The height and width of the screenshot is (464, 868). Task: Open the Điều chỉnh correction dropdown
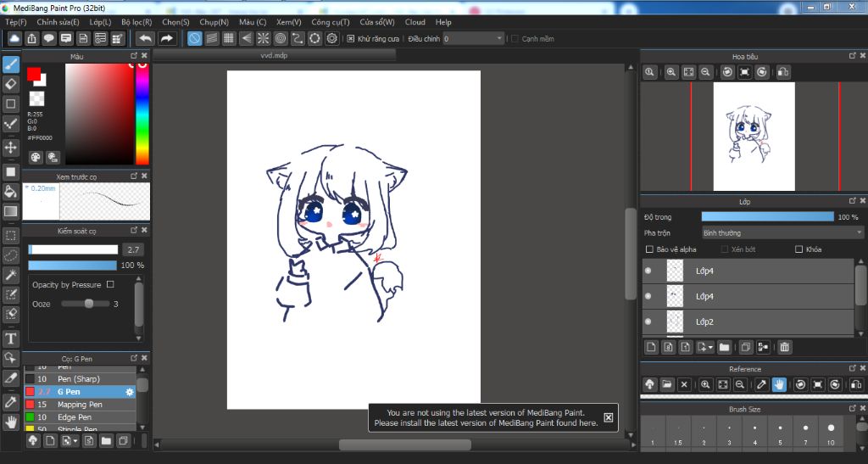[473, 39]
